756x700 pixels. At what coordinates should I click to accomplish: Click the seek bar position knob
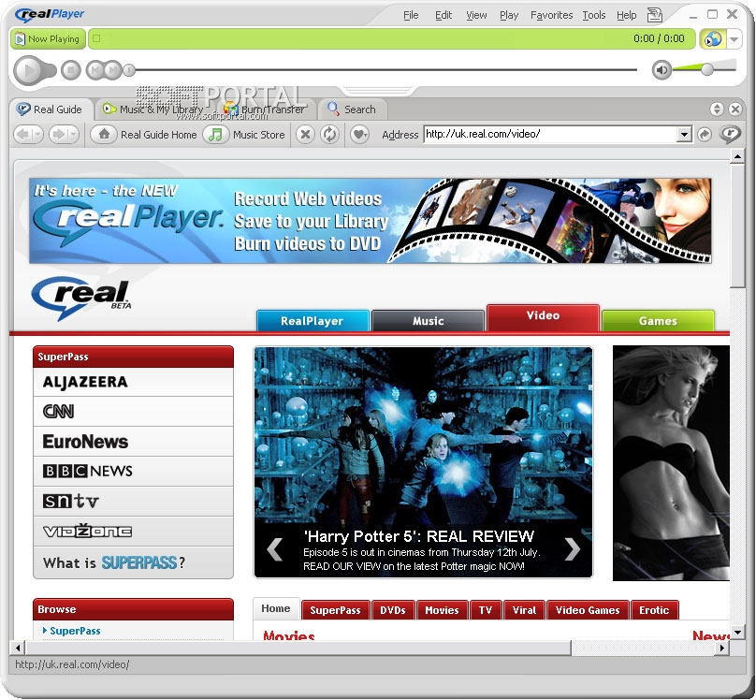(129, 70)
